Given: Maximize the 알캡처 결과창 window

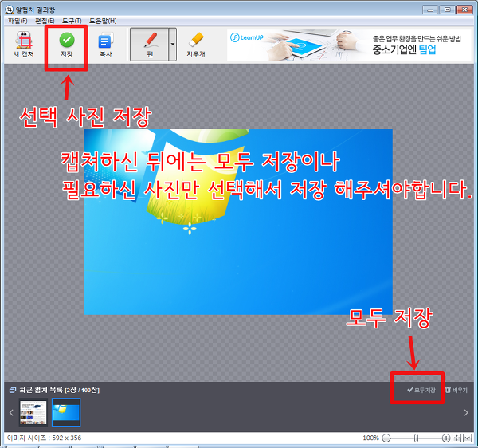Looking at the screenshot, I should [x=447, y=10].
